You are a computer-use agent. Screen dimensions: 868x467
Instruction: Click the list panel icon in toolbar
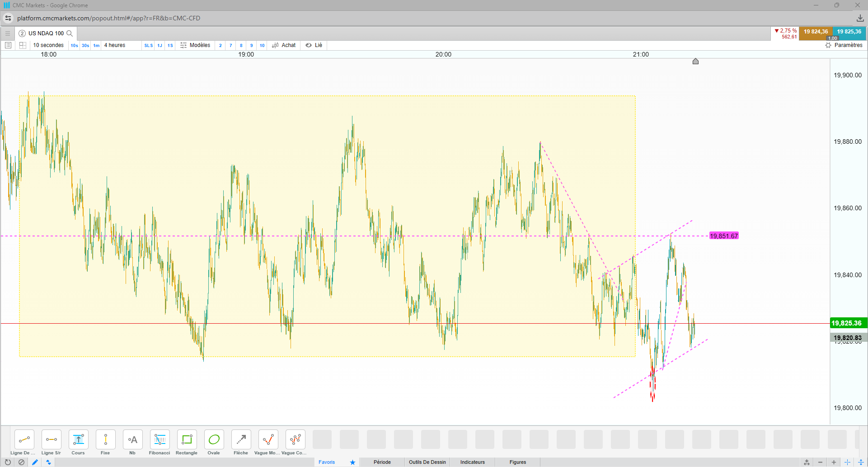point(8,45)
